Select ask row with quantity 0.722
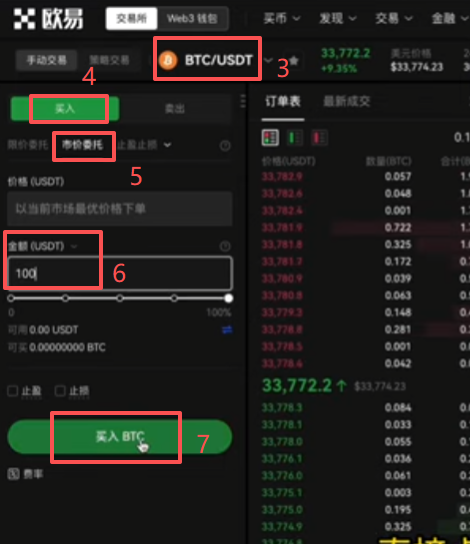This screenshot has width=470, height=544. 366,228
